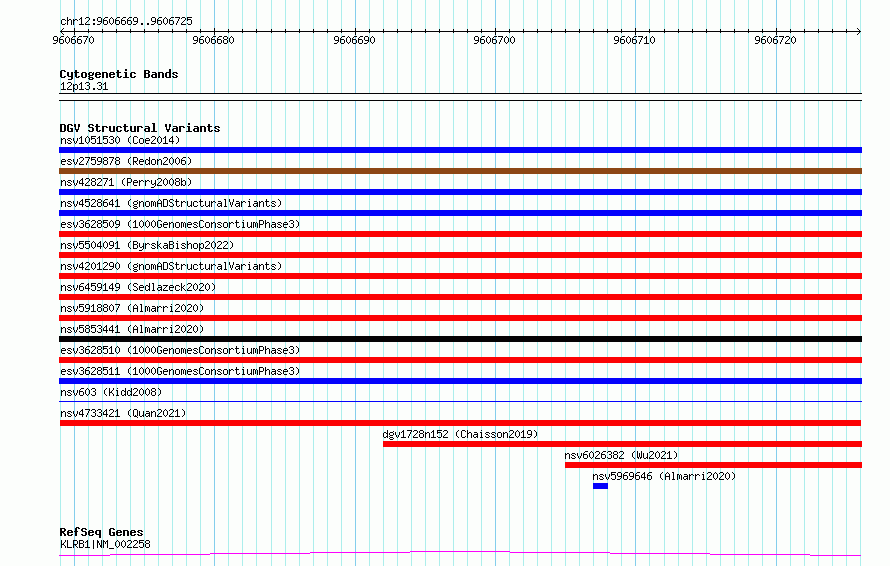Select the 12p13.31 band label
The image size is (890, 566).
[83, 86]
